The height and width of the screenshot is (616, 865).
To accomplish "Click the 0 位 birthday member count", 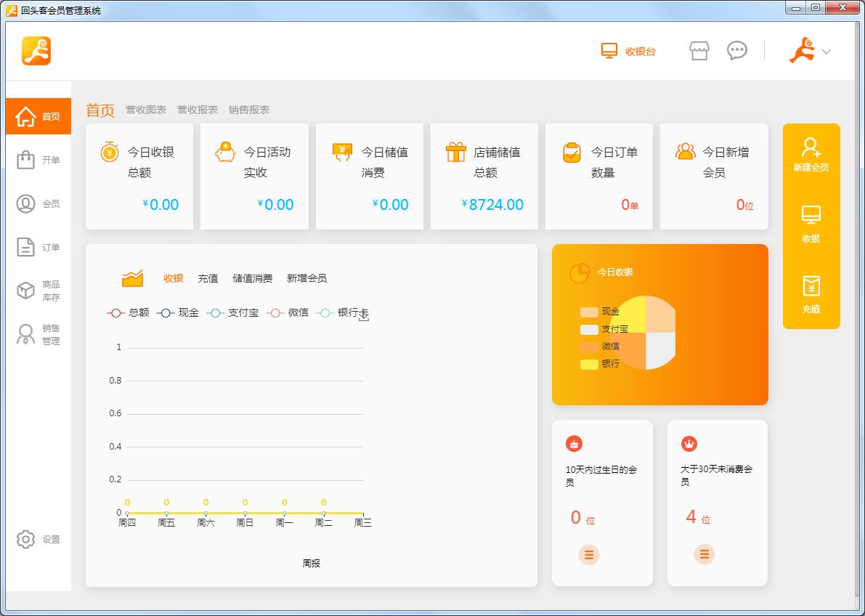I will click(x=582, y=518).
